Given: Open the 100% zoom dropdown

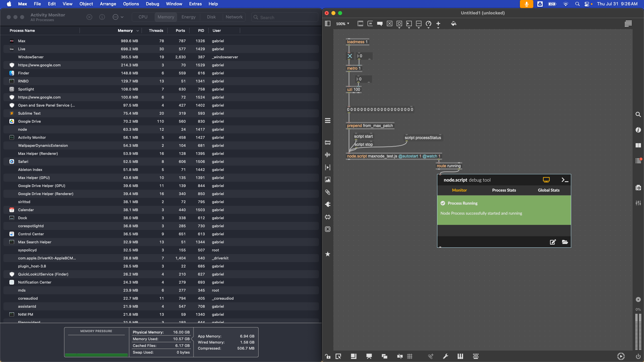Looking at the screenshot, I should tap(342, 24).
